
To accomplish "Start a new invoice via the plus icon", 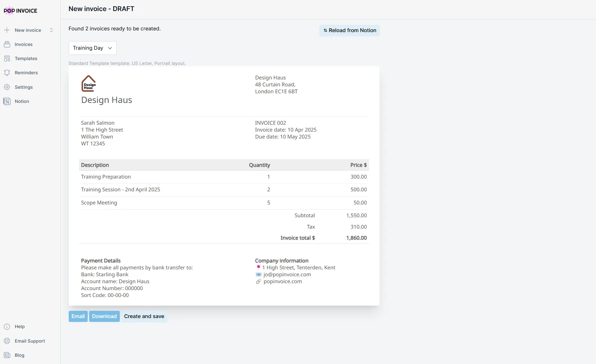I will [7, 30].
